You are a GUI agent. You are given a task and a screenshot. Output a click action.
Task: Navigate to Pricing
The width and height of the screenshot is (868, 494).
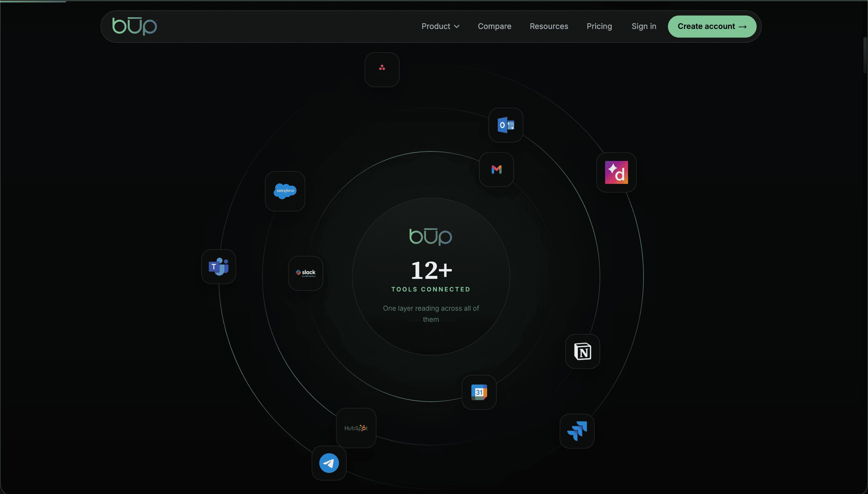point(599,26)
